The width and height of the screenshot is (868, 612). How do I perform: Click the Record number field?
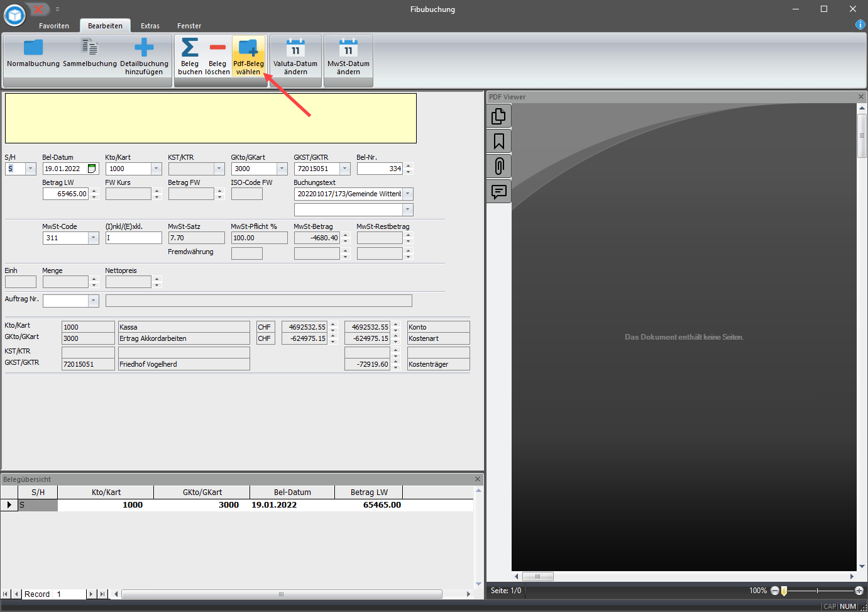(x=69, y=594)
